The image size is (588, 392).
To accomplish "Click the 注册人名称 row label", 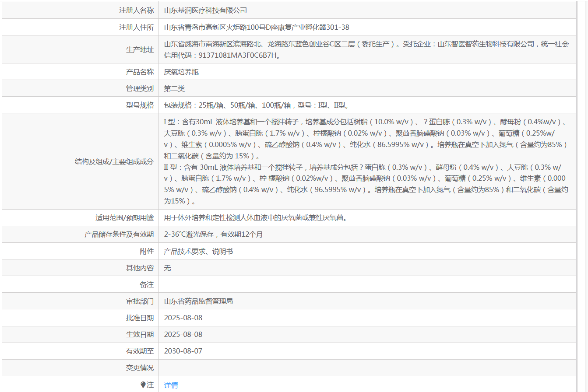I will 137,10.
